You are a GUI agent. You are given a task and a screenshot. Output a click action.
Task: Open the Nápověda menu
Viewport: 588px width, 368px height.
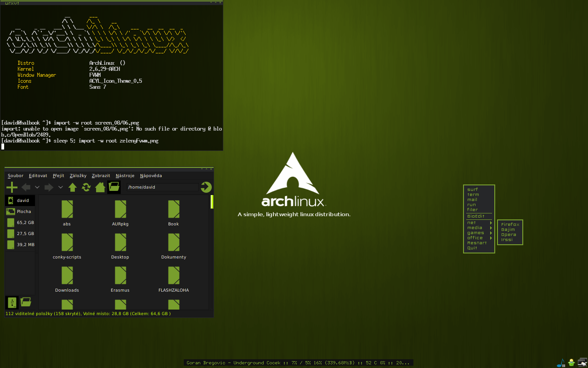pos(151,176)
